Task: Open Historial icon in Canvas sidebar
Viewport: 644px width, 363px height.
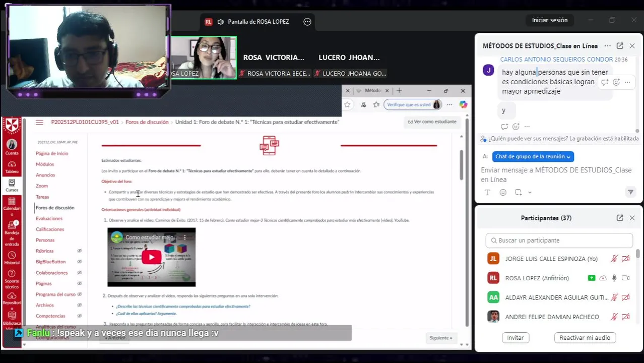Action: 12,258
